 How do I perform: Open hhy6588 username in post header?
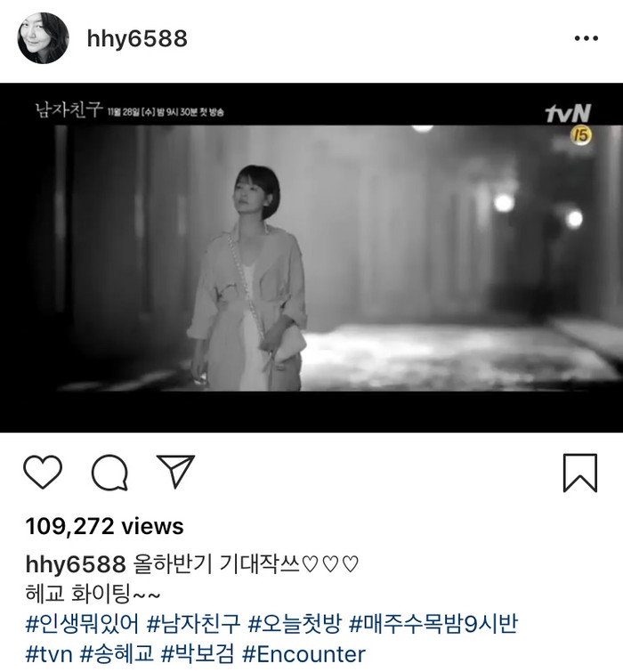tap(137, 38)
